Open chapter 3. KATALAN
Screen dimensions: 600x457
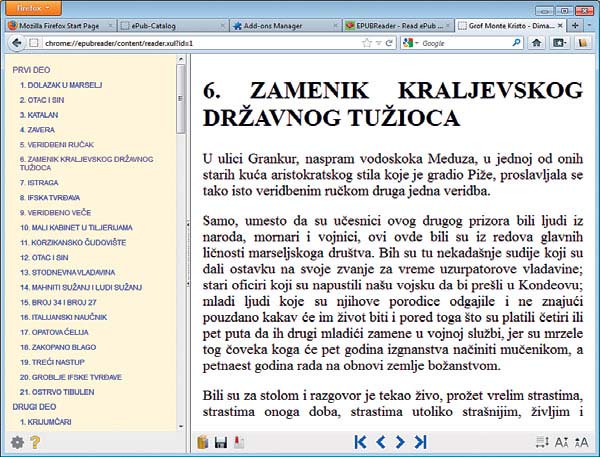[39, 115]
